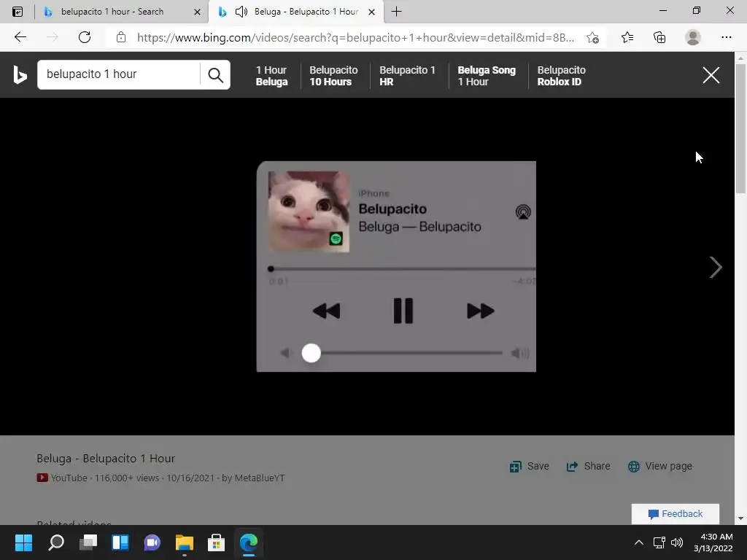This screenshot has width=747, height=560.
Task: Click the address bar URL
Action: [x=355, y=38]
